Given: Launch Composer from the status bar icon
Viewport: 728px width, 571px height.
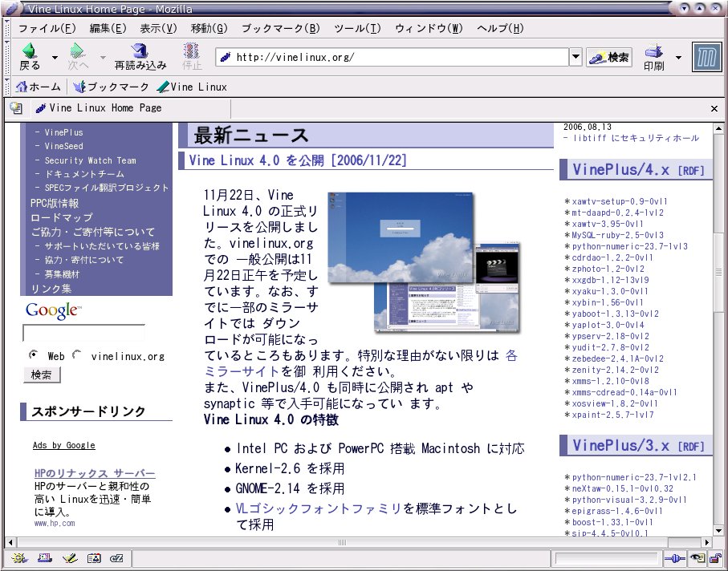Looking at the screenshot, I should click(x=70, y=558).
